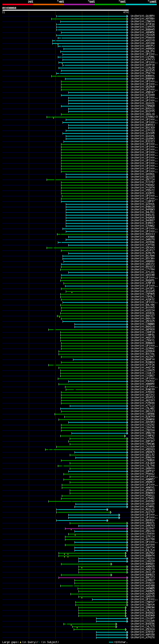This screenshot has width=159, height=644.
Task: Select hit UniRef100_C5WXV4
Action: [x=143, y=22]
